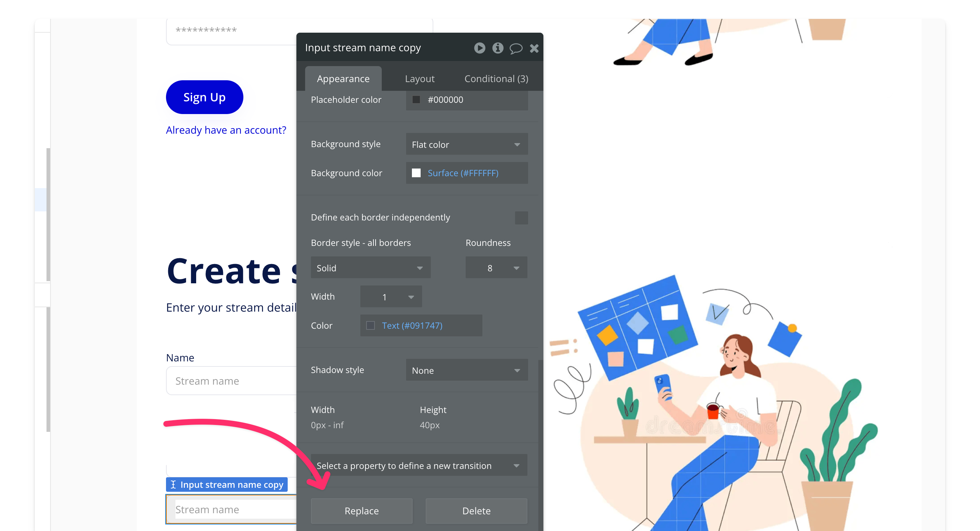Click the Text (#091747) border color swatch

[370, 325]
